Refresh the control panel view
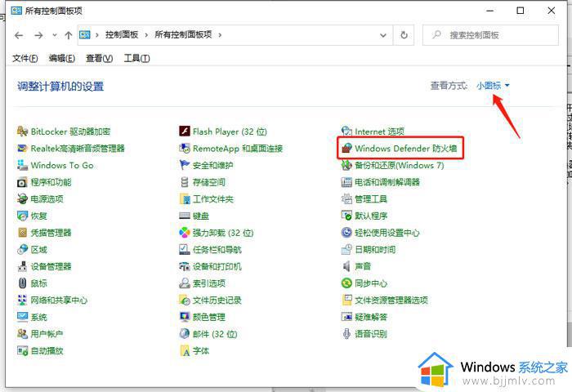Image resolution: width=572 pixels, height=392 pixels. pyautogui.click(x=404, y=35)
